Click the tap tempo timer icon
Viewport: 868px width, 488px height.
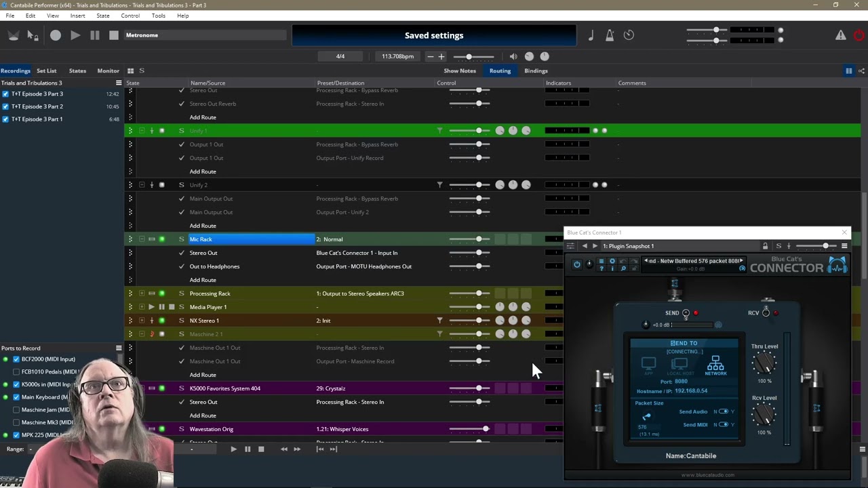[x=629, y=35]
